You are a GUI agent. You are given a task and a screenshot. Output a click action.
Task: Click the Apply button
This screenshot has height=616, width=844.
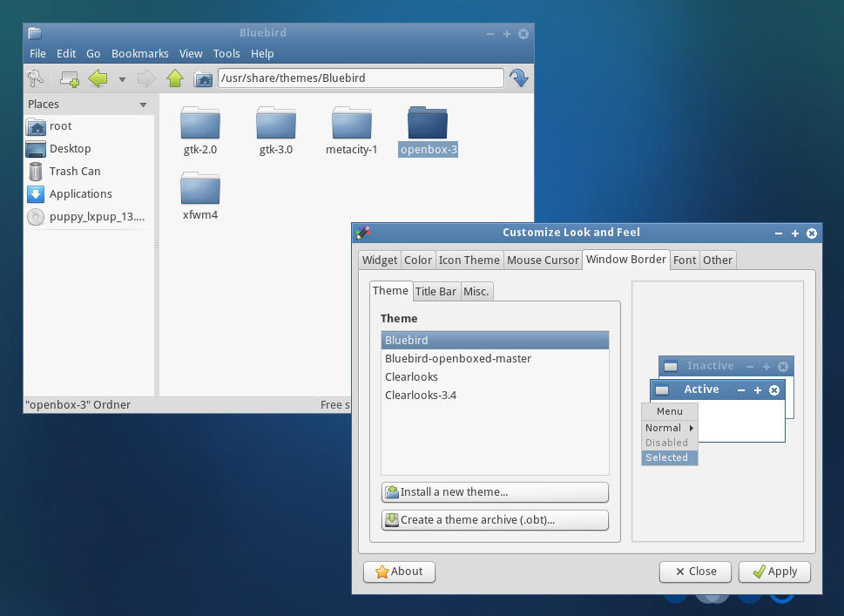(774, 572)
